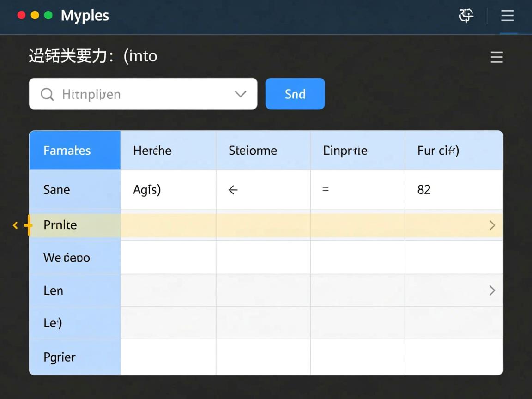Click the sync icon in title bar

click(466, 16)
